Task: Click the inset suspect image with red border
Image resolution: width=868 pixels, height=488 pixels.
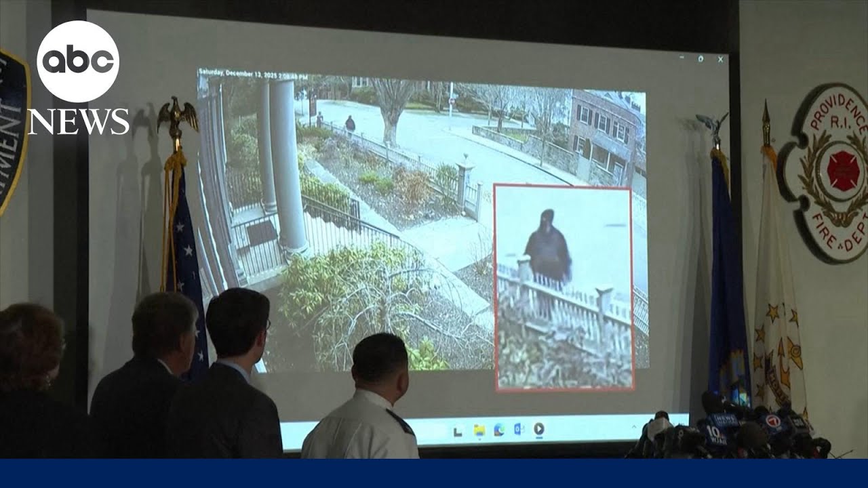Action: click(x=564, y=287)
